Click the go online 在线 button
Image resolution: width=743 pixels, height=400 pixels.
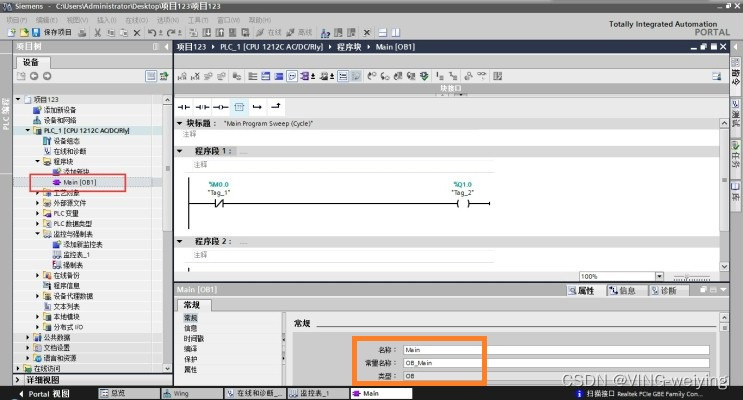[269, 33]
